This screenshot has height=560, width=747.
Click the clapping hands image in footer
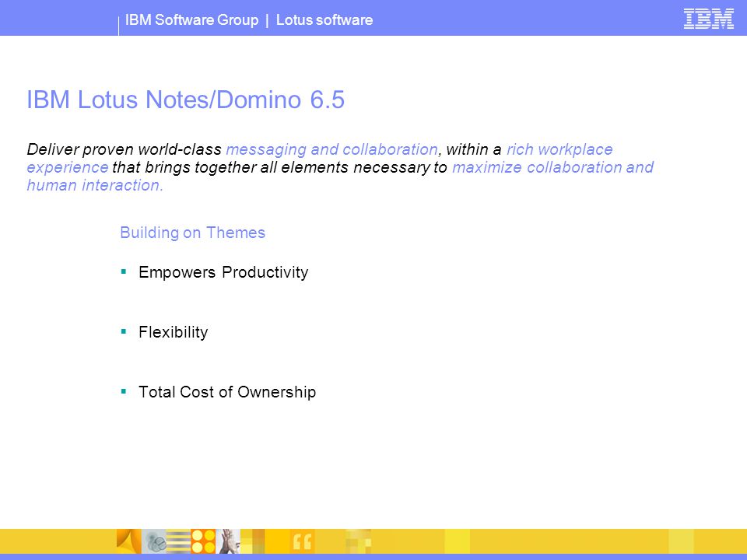(228, 541)
